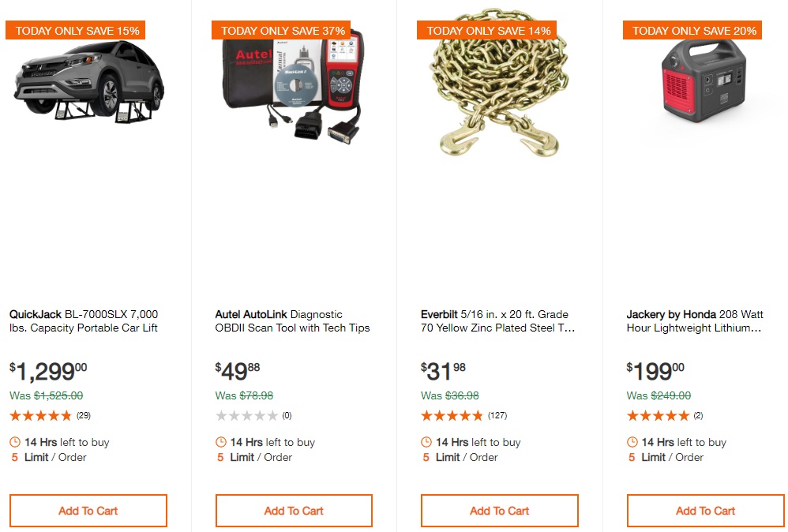Image resolution: width=788 pixels, height=532 pixels.
Task: Click the clock icon under Autel AutoLink
Action: 221,442
